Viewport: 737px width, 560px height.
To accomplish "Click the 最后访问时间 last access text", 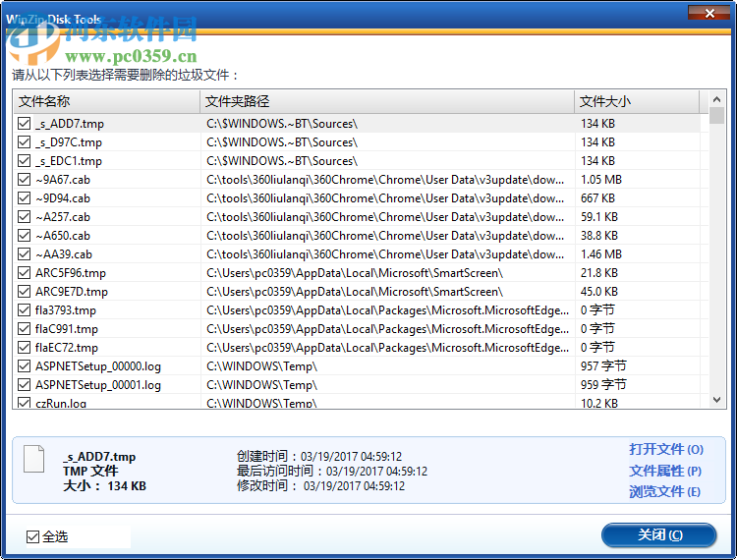I will [332, 471].
